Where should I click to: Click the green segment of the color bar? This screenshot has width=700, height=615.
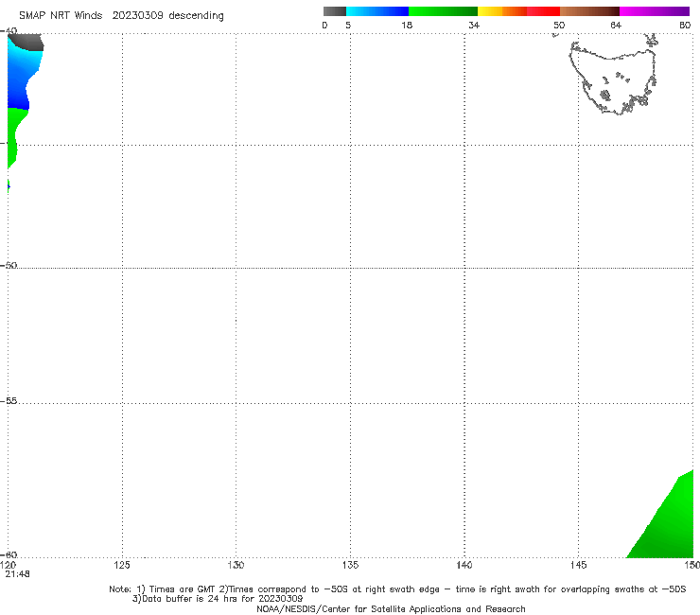444,11
